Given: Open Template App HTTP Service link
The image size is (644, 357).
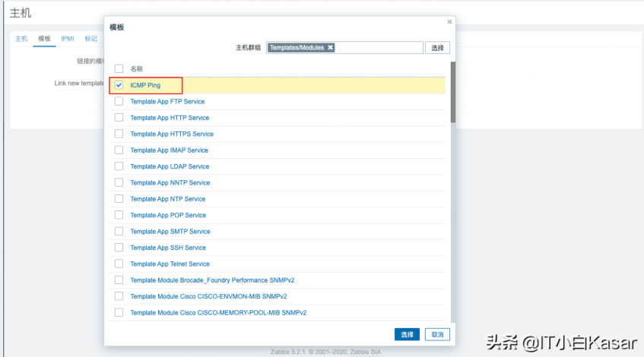Looking at the screenshot, I should (x=170, y=118).
